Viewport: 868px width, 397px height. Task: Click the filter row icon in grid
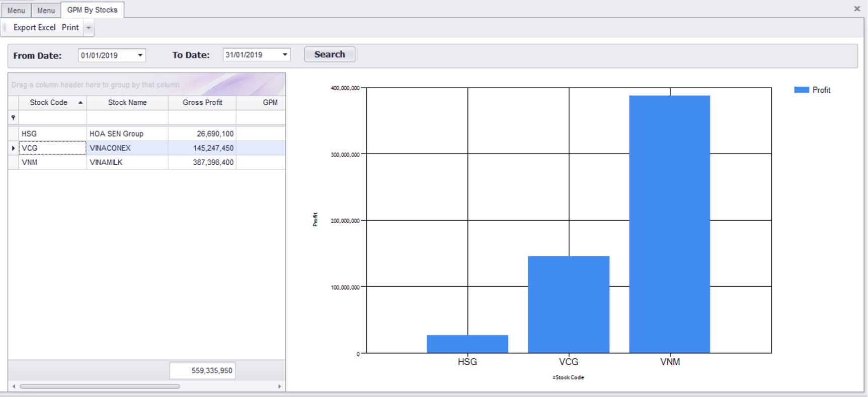[13, 117]
